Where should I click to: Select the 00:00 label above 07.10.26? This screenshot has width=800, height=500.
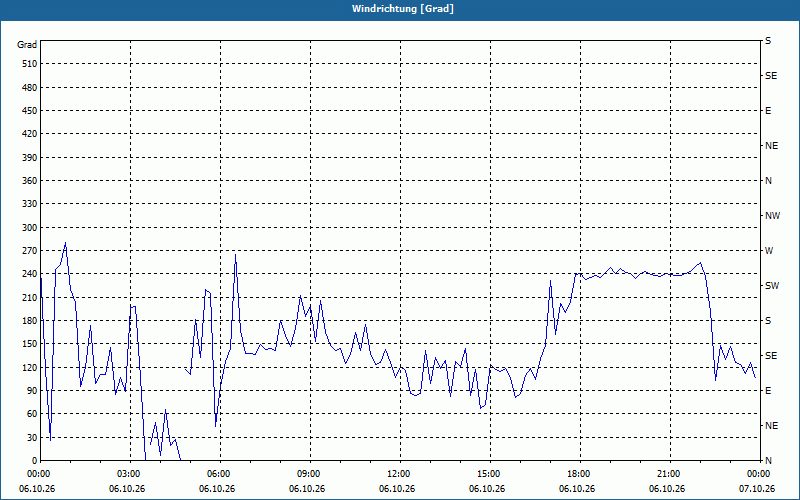click(759, 474)
